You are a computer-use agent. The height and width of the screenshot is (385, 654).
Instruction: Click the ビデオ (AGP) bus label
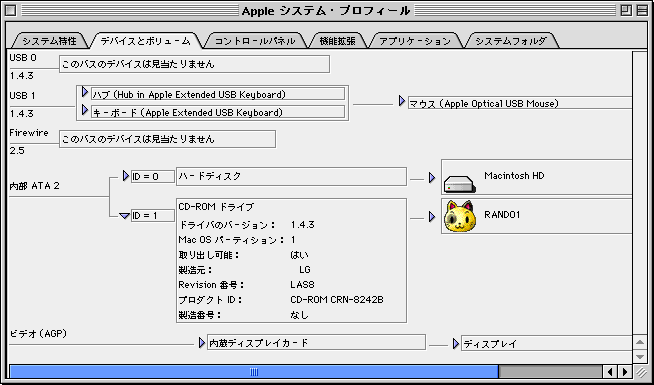(x=38, y=333)
